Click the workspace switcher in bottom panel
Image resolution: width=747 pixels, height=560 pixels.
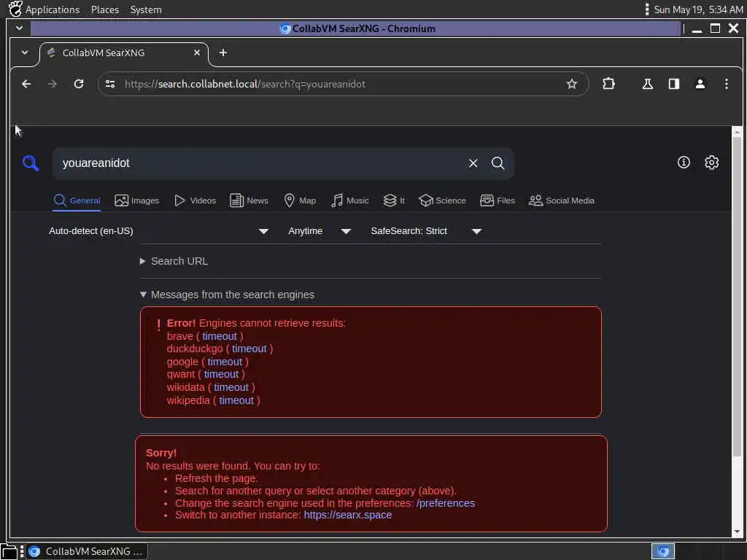coord(663,551)
